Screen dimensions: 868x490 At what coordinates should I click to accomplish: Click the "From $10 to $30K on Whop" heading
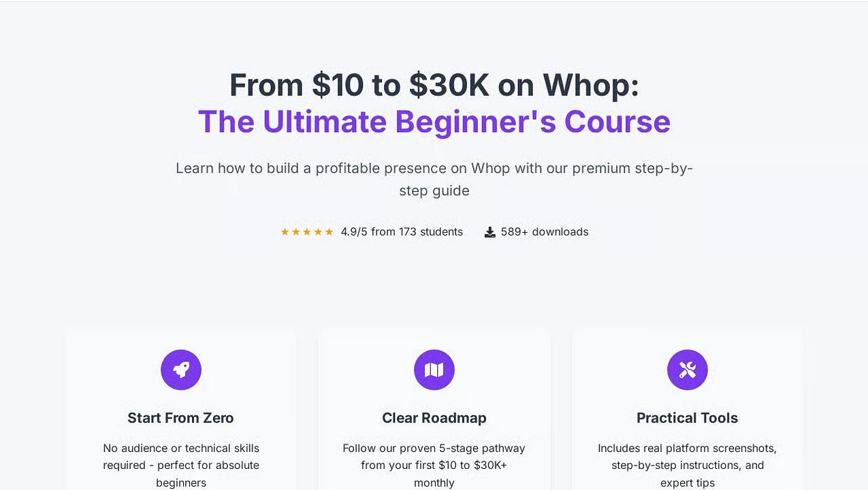tap(434, 85)
